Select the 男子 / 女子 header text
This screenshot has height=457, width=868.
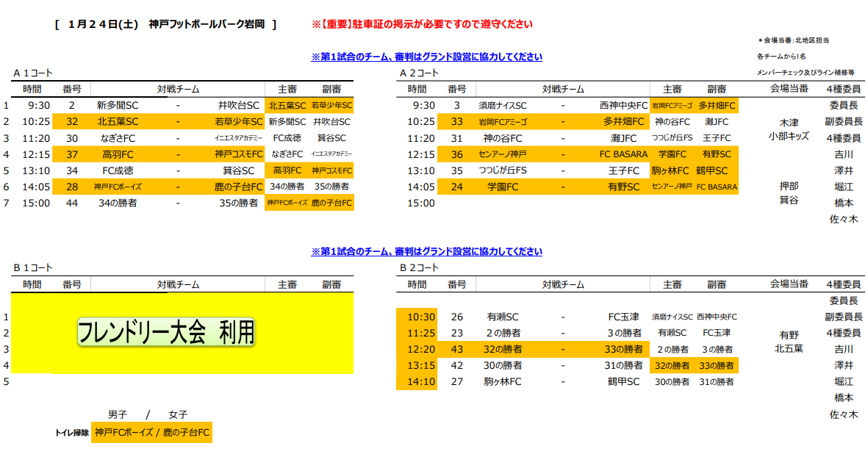coord(147,414)
